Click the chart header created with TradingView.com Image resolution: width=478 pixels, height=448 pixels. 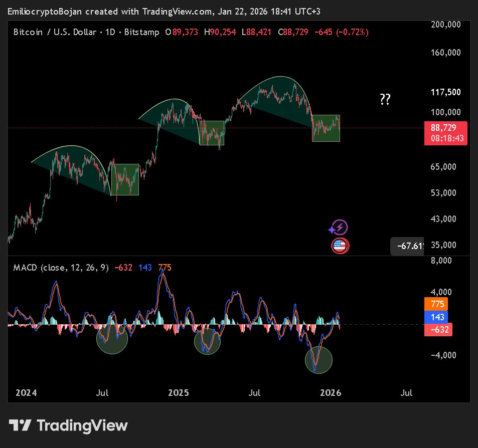(164, 12)
